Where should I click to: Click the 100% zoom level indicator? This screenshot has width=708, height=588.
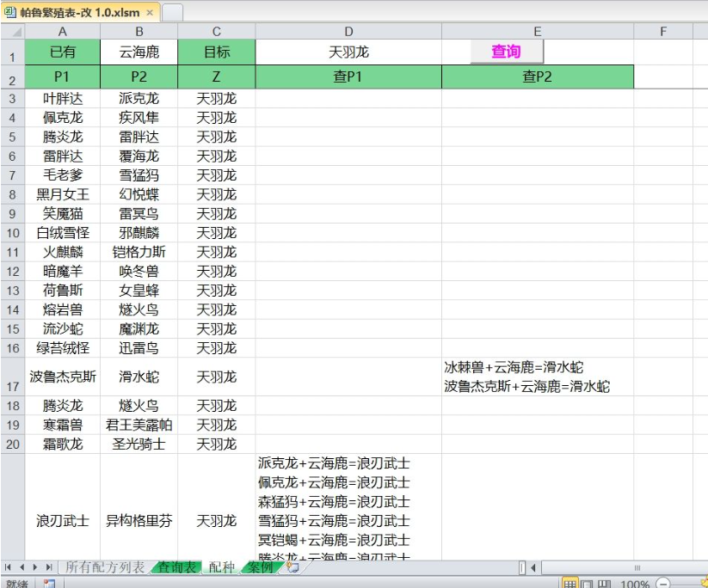pyautogui.click(x=634, y=584)
